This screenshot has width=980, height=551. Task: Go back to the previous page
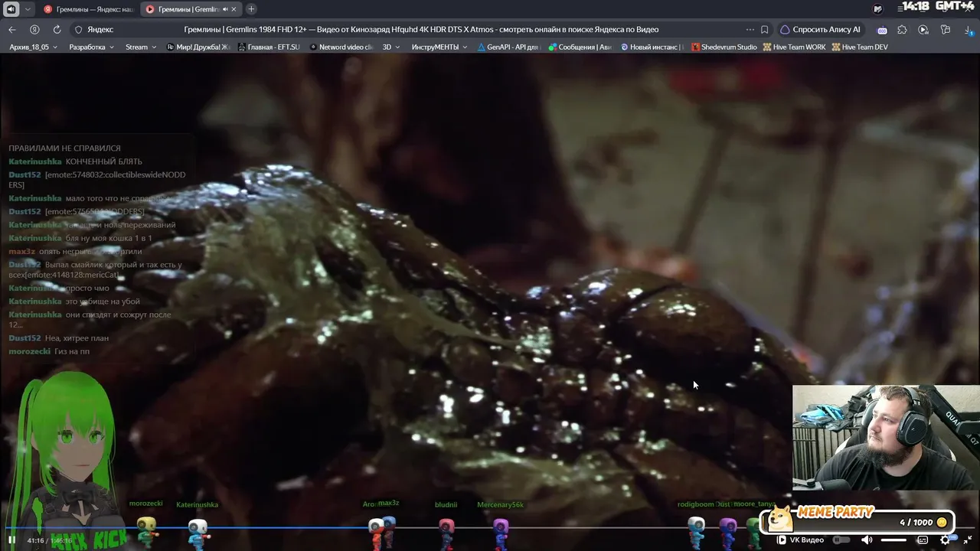coord(12,30)
